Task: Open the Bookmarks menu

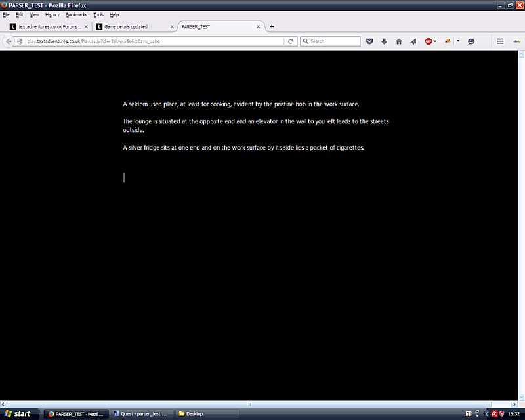Action: click(76, 14)
